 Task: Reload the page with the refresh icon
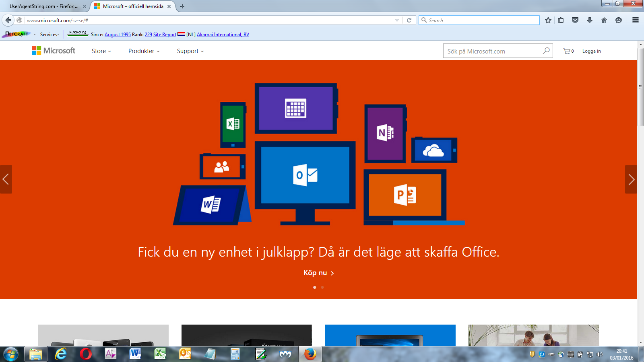tap(409, 20)
